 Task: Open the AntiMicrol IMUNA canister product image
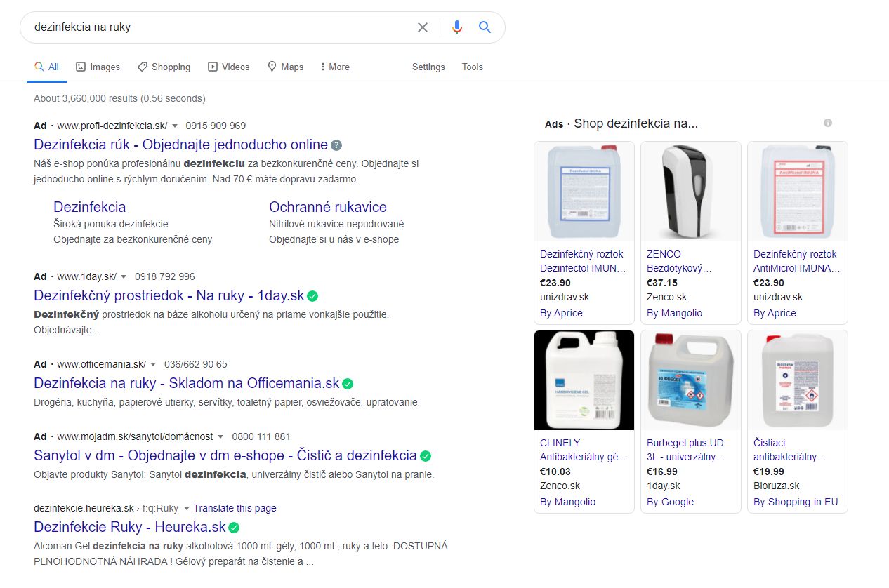click(798, 192)
